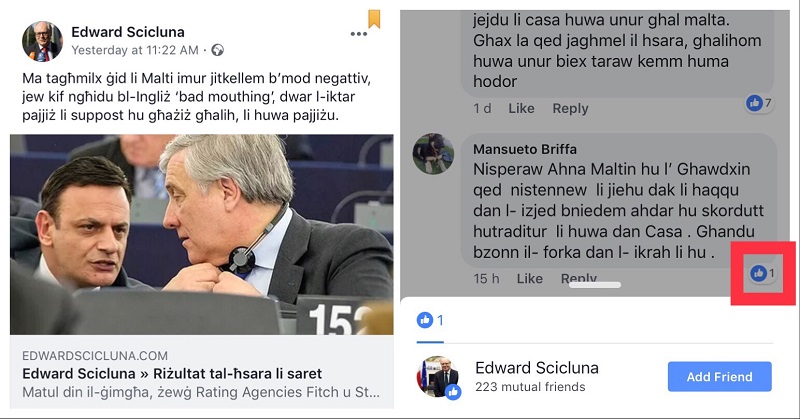Open the article photo of two men
800x419 pixels.
[x=202, y=234]
